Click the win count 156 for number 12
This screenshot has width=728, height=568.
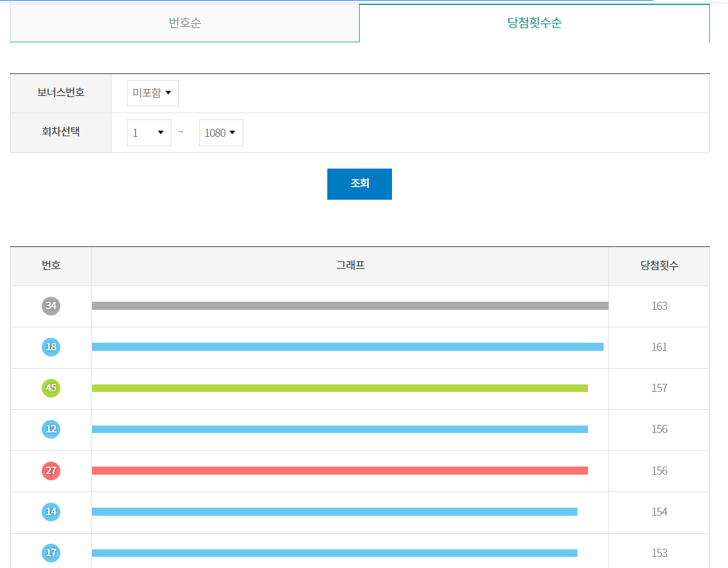tap(659, 429)
